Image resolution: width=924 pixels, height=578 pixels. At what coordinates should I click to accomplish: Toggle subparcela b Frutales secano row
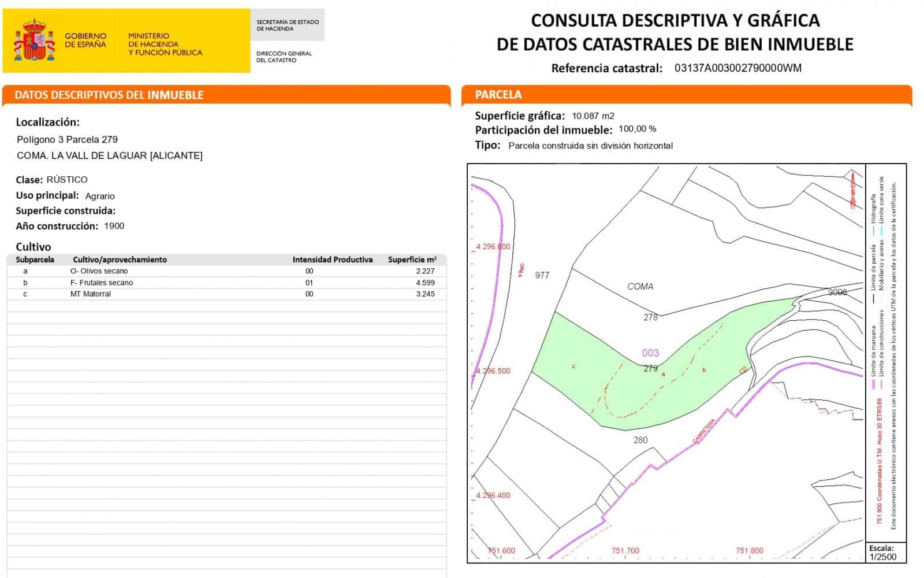231,282
